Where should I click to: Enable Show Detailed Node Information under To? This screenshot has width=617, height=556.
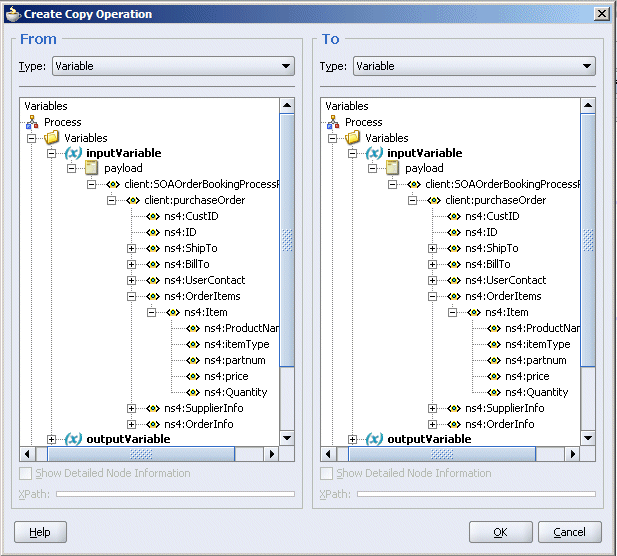[x=327, y=473]
